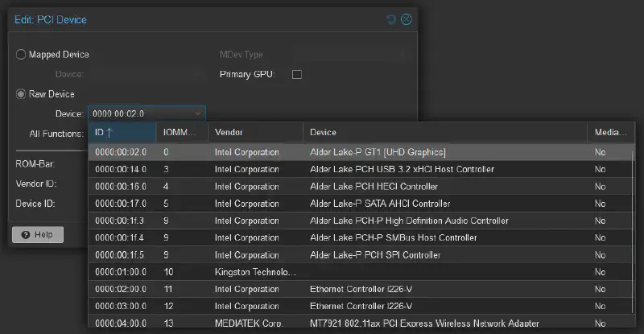
Task: Click the Help button
Action: coord(37,234)
